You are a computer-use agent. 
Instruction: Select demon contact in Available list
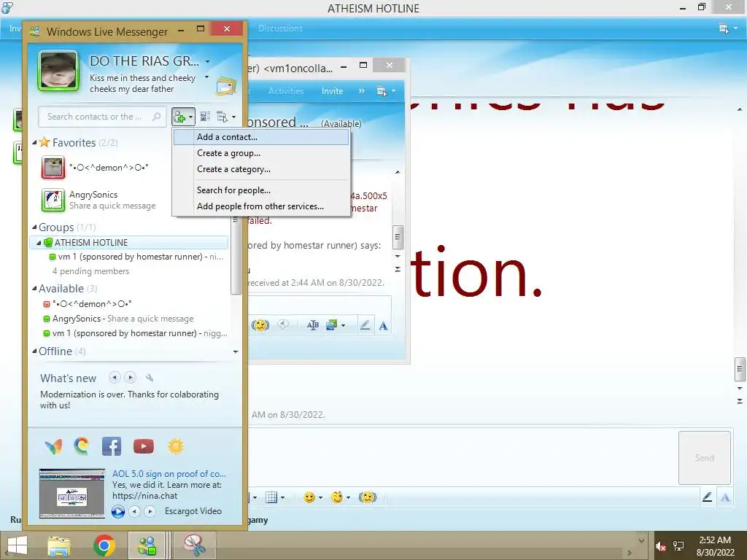click(x=88, y=304)
